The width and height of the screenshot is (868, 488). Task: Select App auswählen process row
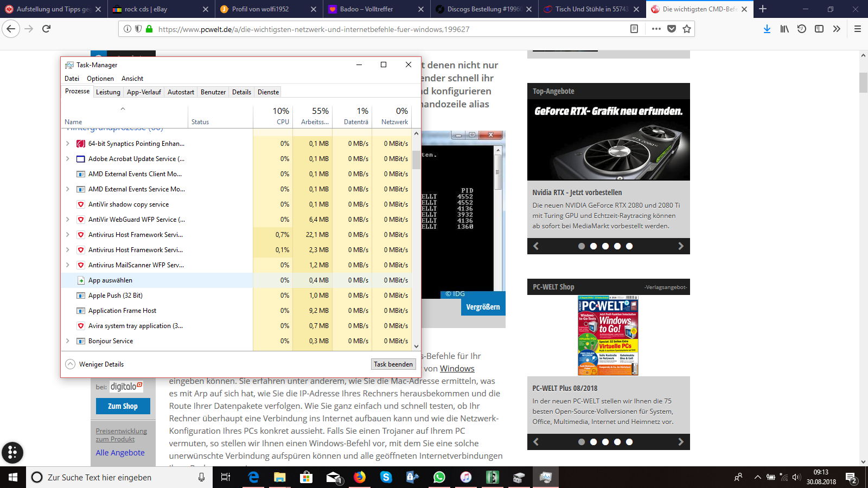click(237, 280)
